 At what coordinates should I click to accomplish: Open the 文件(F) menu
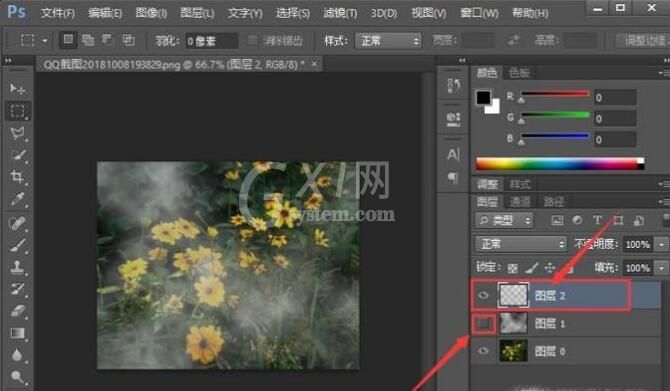[x=58, y=13]
